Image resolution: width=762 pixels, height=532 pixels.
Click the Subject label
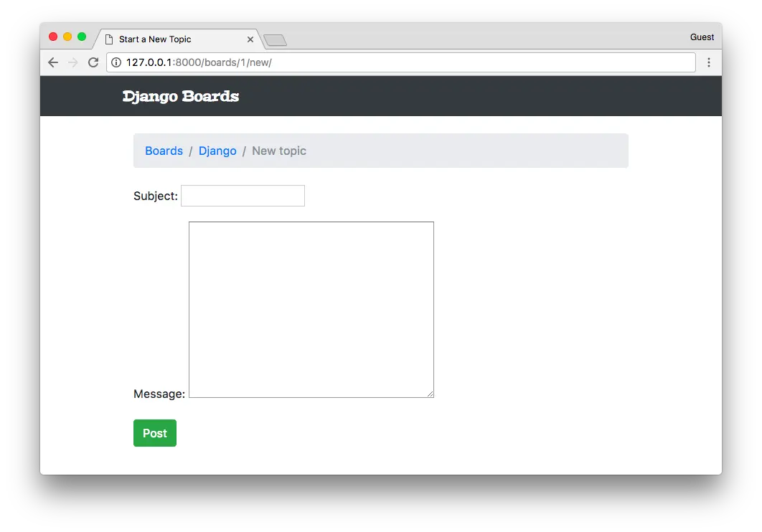156,196
